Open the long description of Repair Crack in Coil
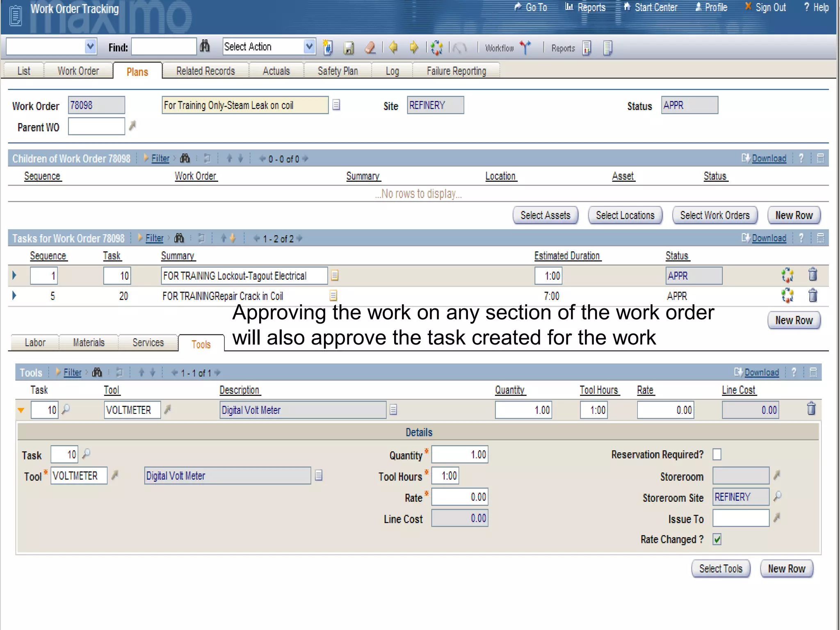Image resolution: width=840 pixels, height=630 pixels. click(x=333, y=295)
